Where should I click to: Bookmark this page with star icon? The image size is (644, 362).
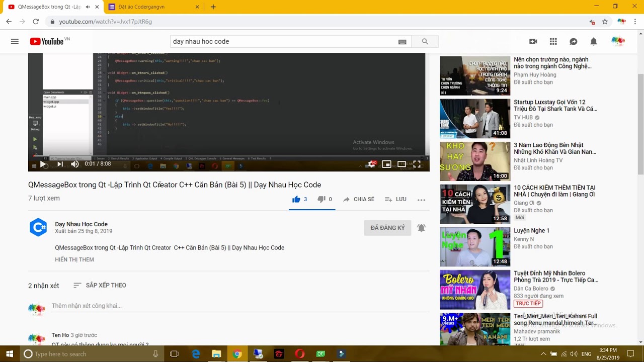coord(605,22)
